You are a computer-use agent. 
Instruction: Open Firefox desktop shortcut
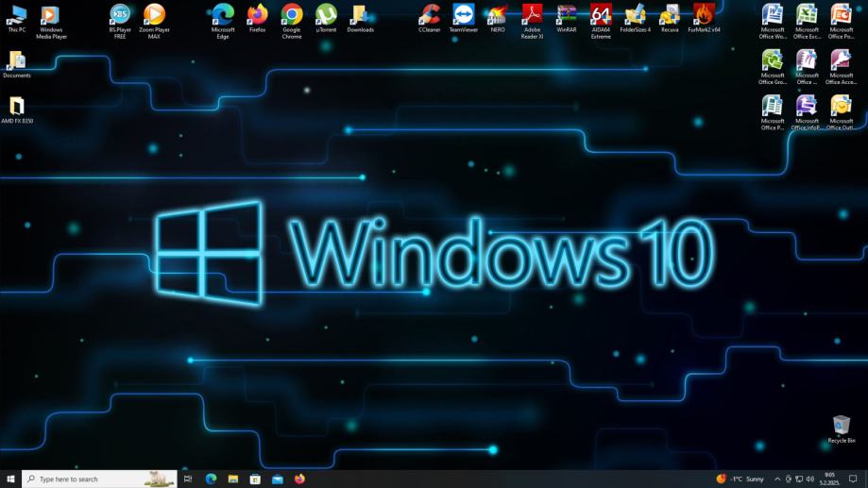(x=257, y=18)
